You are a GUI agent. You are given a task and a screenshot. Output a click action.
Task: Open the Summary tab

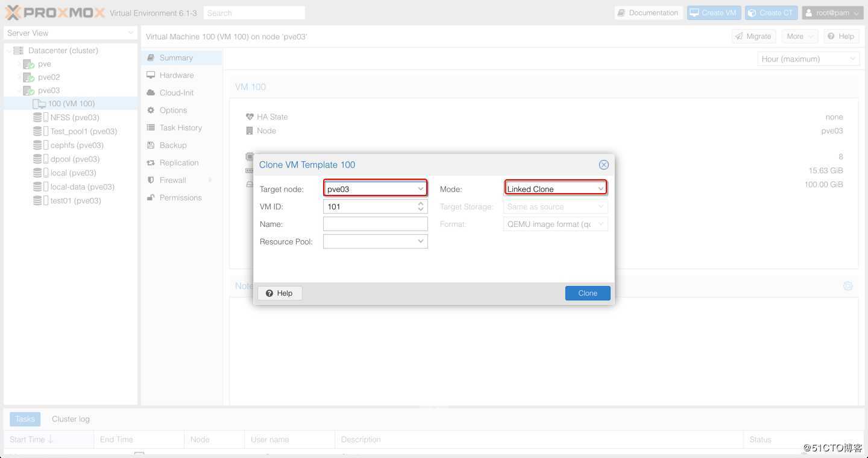coord(181,58)
